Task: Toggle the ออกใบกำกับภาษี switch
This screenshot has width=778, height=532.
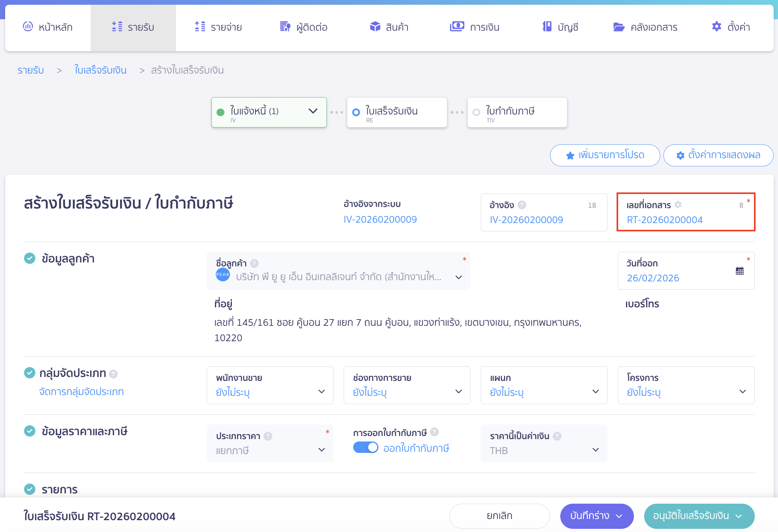Action: click(365, 448)
